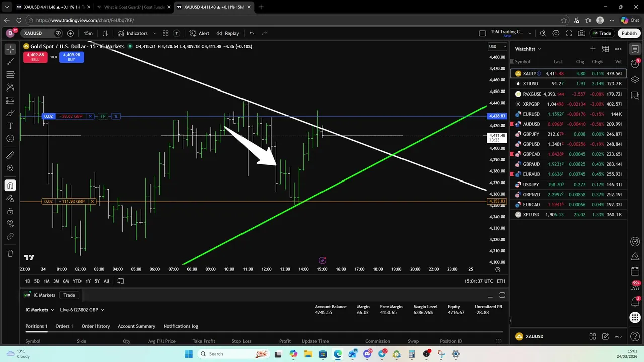This screenshot has height=362, width=644.
Task: Open chart settings hexagon icon
Action: pos(556,33)
